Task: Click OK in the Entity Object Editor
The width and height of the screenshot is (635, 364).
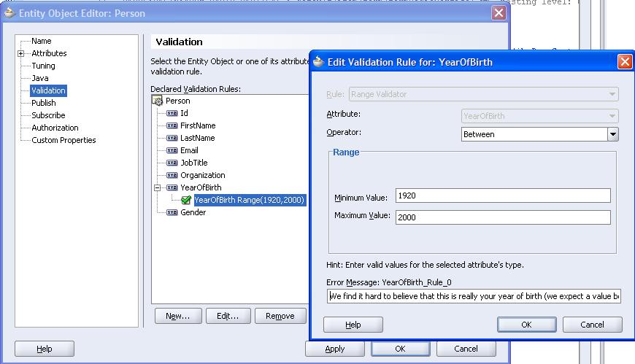Action: tap(401, 349)
